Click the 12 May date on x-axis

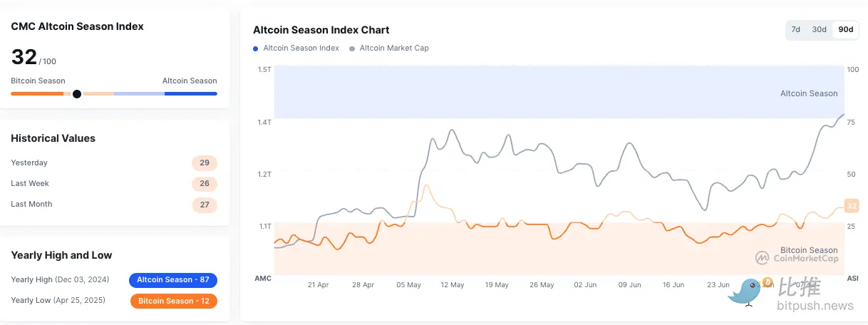pos(452,285)
